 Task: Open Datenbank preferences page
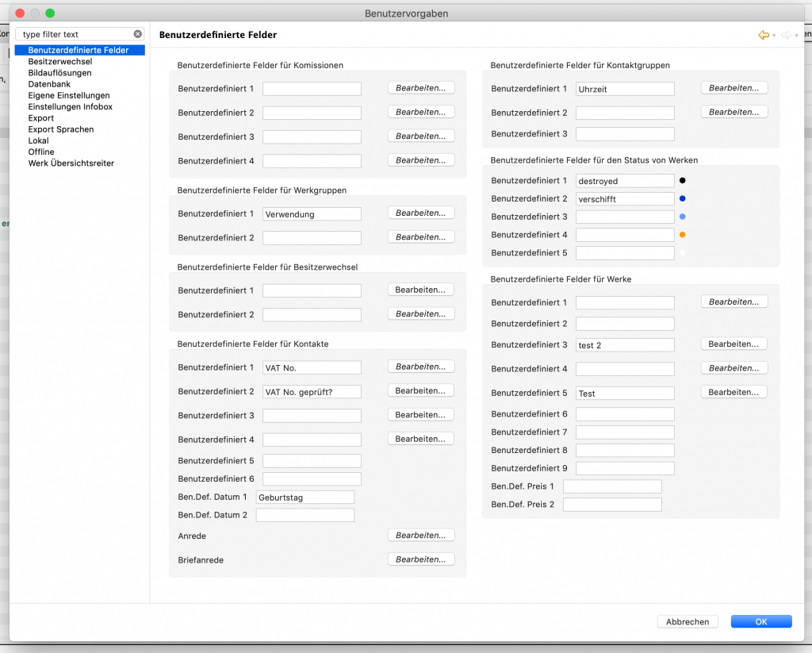(x=49, y=84)
